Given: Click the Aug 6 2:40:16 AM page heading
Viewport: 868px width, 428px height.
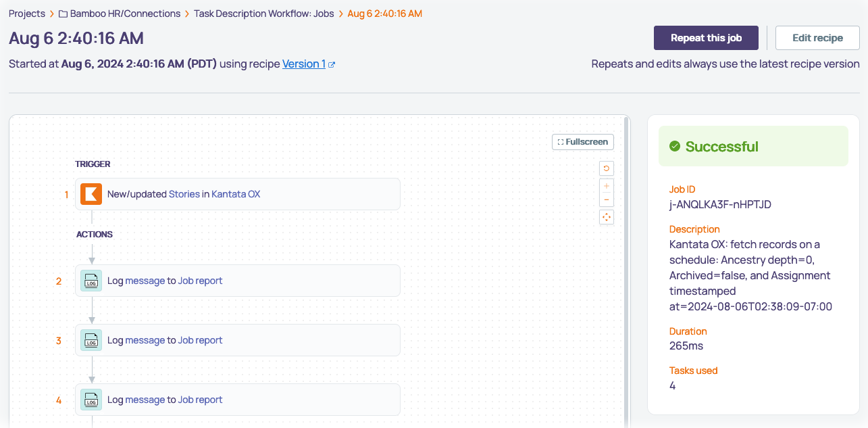Looking at the screenshot, I should (76, 39).
